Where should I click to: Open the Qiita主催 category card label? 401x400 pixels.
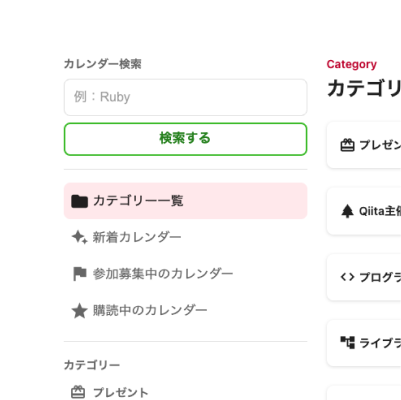tap(380, 211)
